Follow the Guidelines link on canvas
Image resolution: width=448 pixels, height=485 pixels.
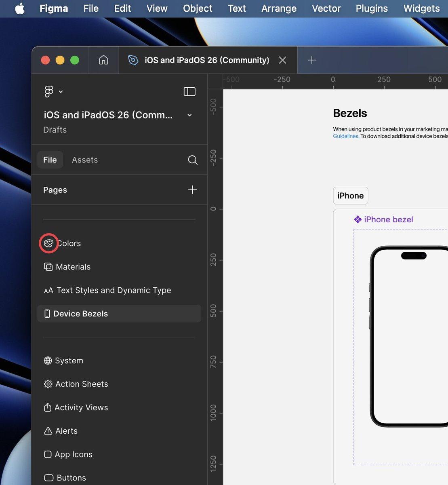click(346, 136)
